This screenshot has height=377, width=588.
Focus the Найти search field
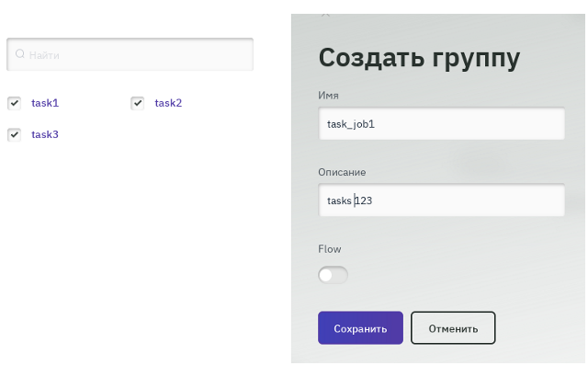(138, 55)
